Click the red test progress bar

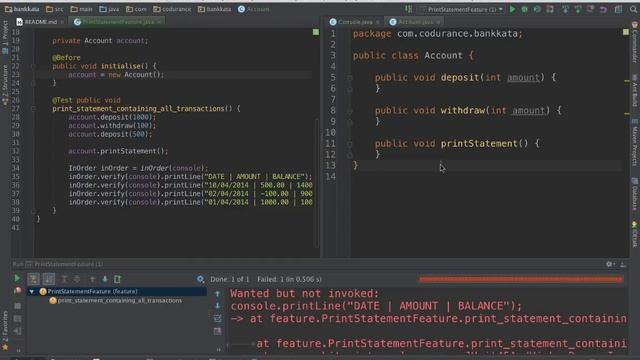521,280
